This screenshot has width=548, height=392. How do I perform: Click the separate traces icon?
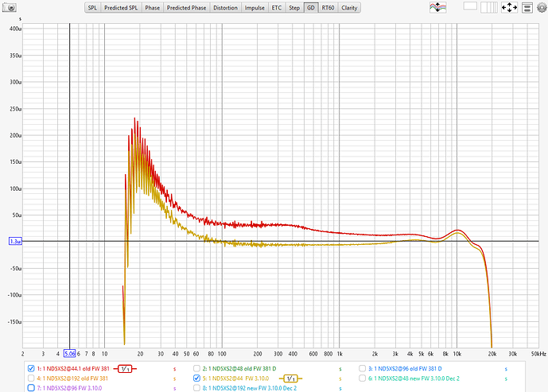436,7
